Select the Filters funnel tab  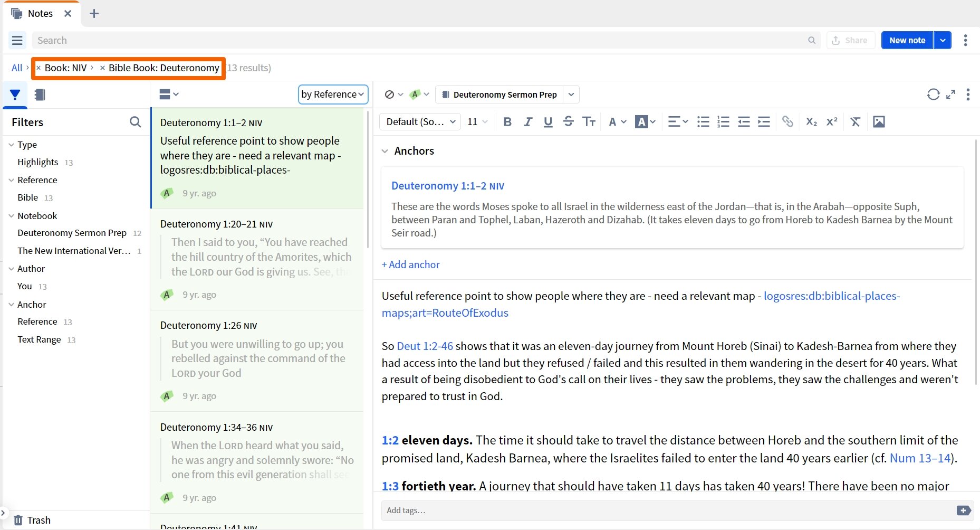(x=15, y=94)
